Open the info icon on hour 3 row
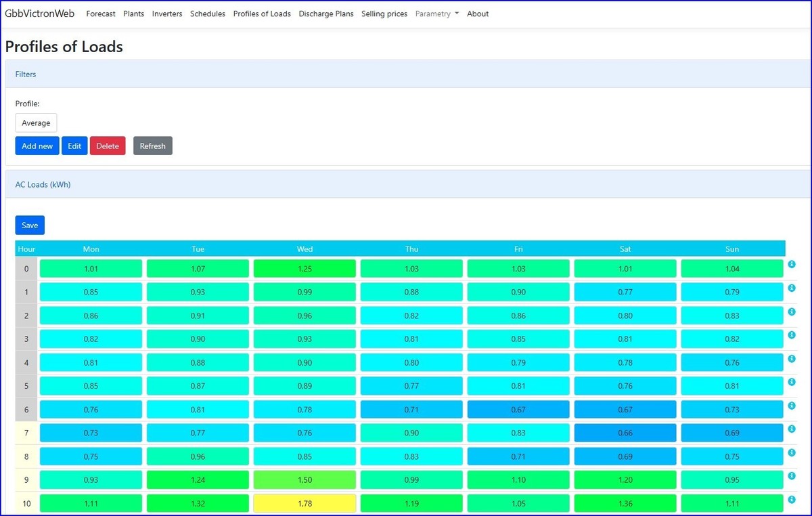The height and width of the screenshot is (516, 812). pos(792,335)
